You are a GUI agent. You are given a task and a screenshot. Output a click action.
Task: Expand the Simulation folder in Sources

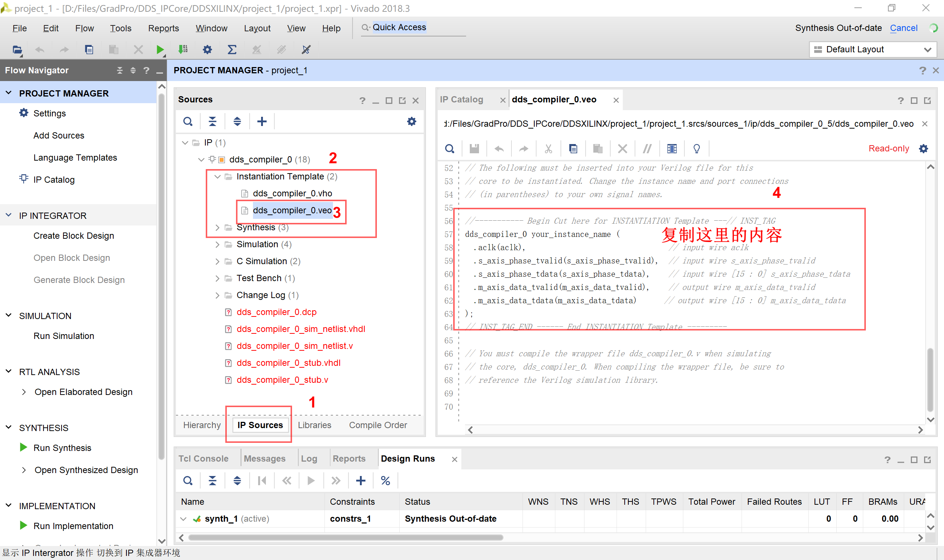[x=218, y=245]
